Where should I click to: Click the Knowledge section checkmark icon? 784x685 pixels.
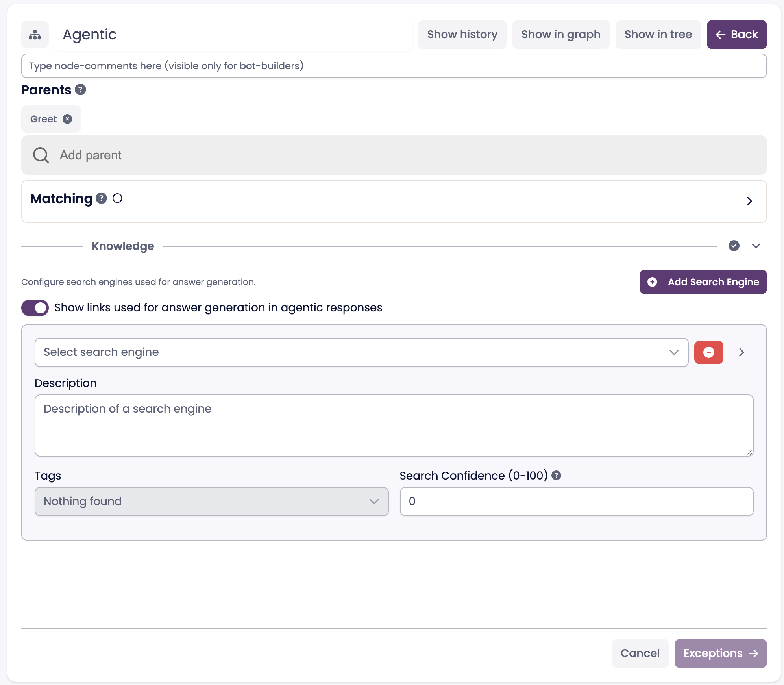click(x=734, y=246)
